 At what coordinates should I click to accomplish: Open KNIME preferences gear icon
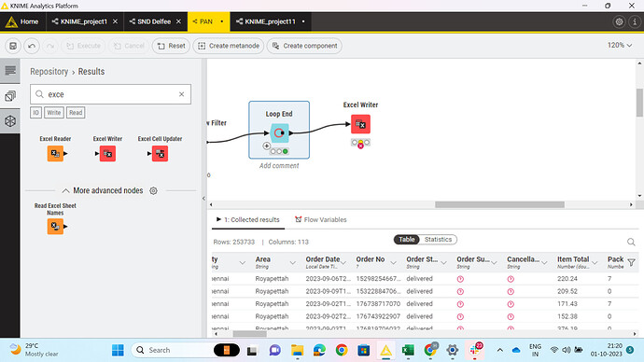click(619, 21)
